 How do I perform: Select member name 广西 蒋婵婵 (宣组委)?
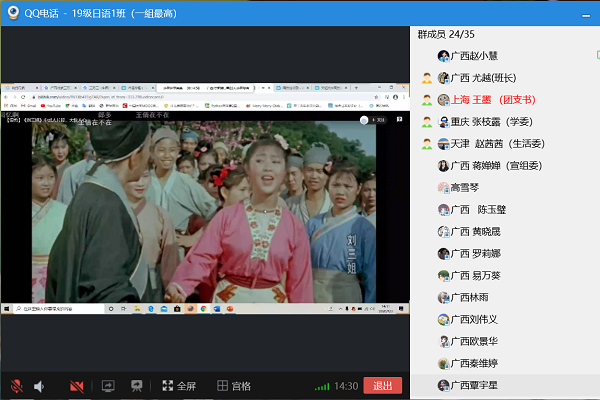496,166
